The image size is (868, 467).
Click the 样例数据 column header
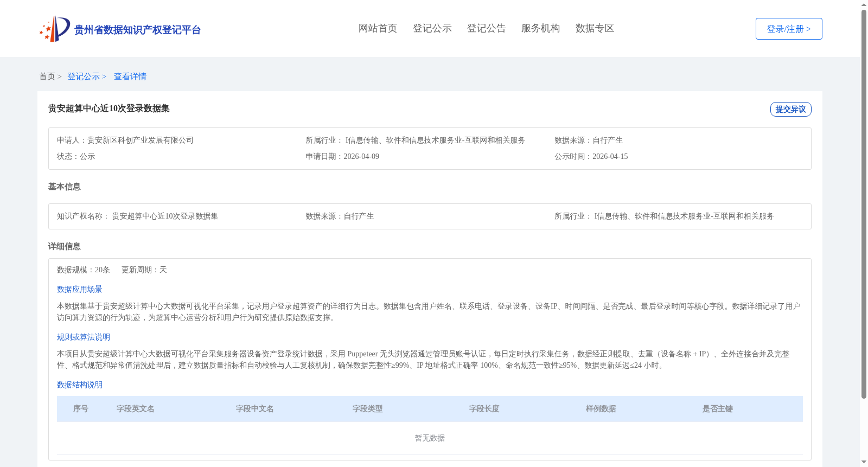click(601, 409)
